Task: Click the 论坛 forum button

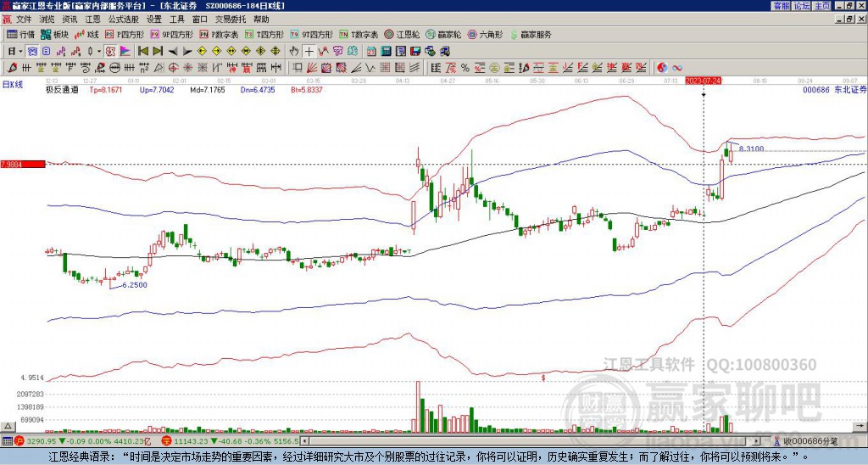Action: 802,6
